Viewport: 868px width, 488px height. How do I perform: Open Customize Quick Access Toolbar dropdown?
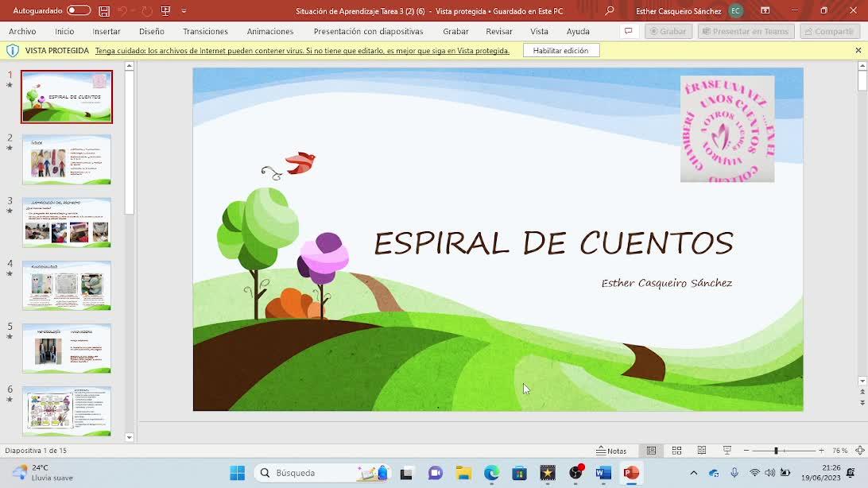click(184, 11)
